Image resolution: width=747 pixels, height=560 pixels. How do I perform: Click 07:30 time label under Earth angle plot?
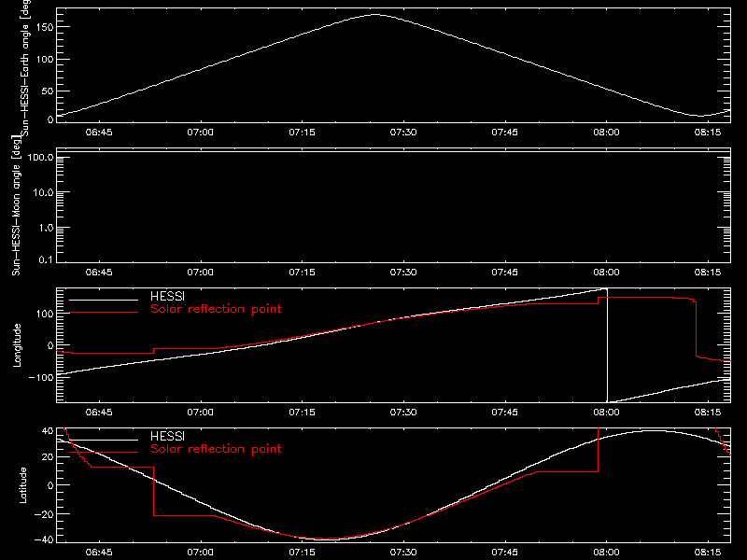pos(403,133)
